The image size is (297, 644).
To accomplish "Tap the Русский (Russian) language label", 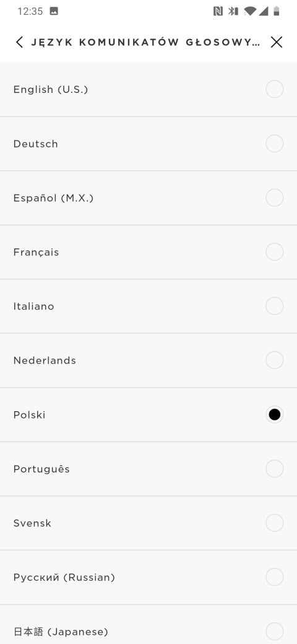I will coord(64,577).
